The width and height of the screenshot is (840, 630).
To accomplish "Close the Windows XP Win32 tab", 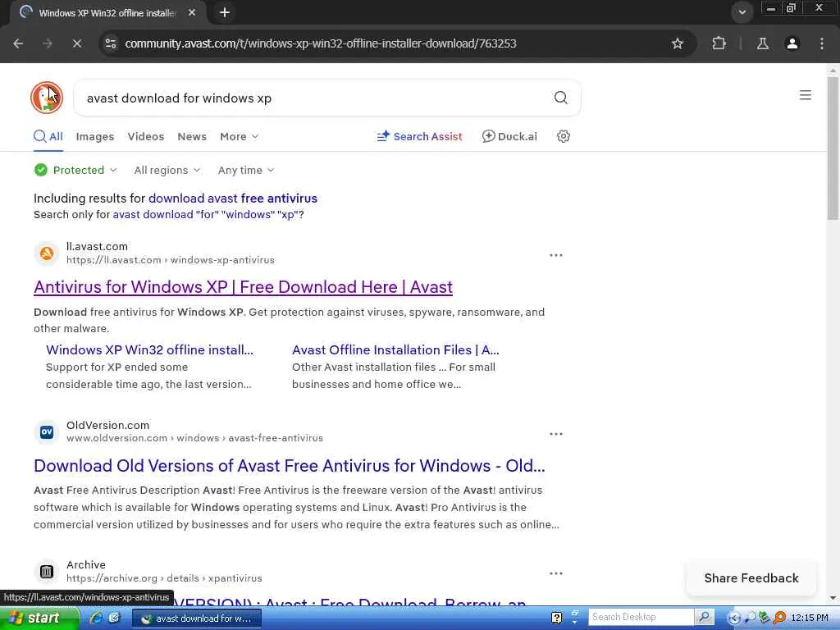I will pyautogui.click(x=192, y=12).
